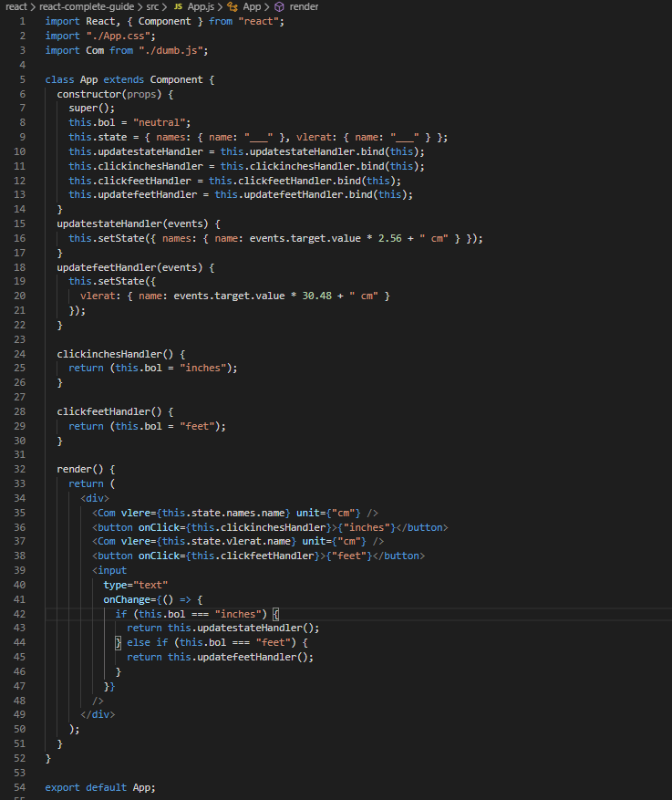Click the number 30.48 on line 20

tap(316, 296)
